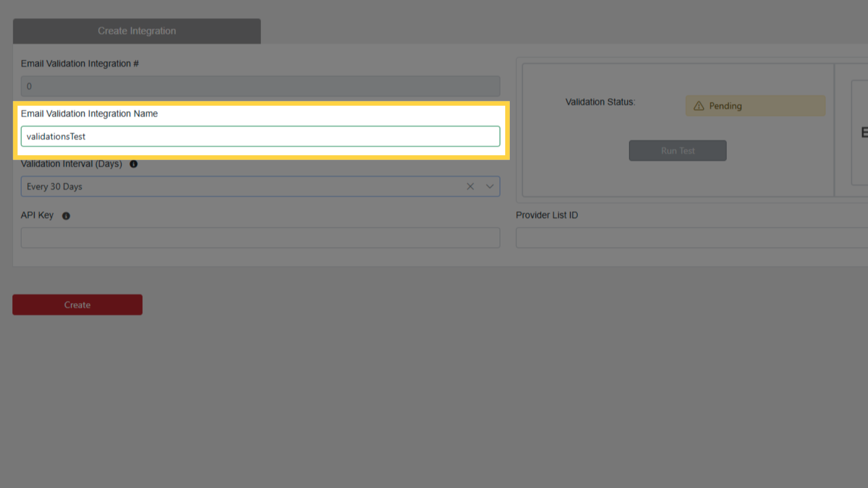Viewport: 868px width, 488px height.
Task: Click the API Key input field
Action: pyautogui.click(x=261, y=237)
